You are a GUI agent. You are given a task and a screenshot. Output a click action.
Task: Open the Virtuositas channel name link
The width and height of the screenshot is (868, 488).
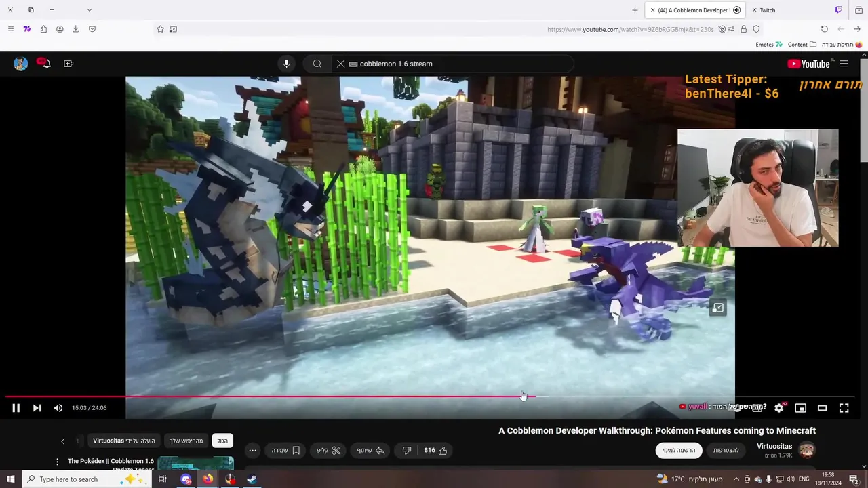point(774,446)
